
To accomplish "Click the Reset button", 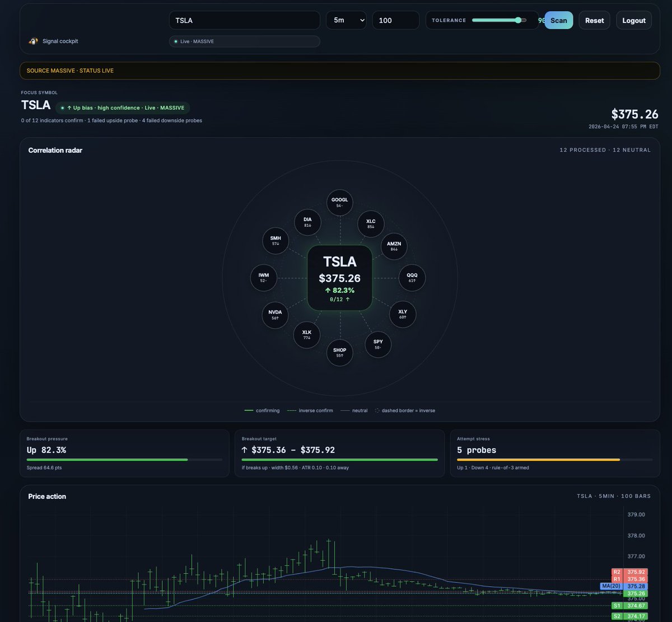I will pos(594,20).
